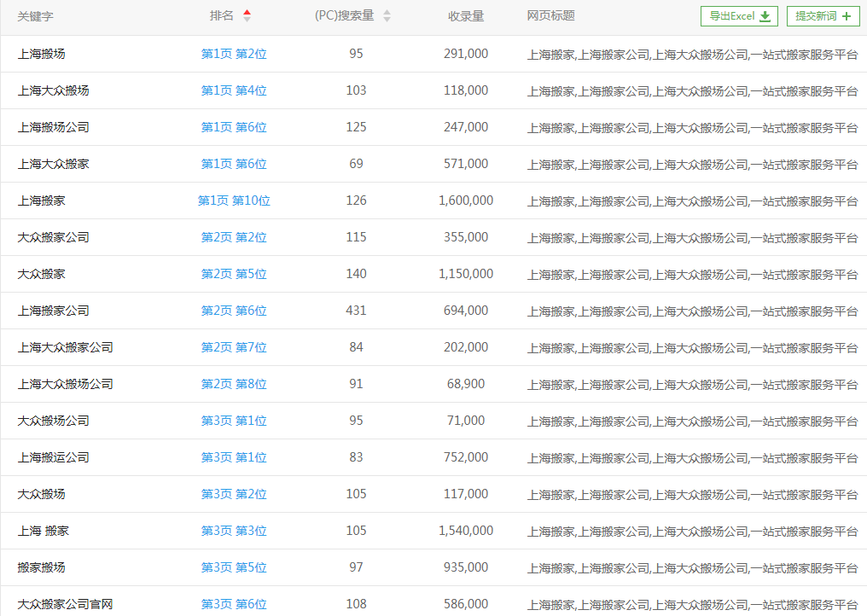The image size is (867, 616).
Task: Toggle the red ascending sort arrow on 排名
Action: (x=247, y=11)
